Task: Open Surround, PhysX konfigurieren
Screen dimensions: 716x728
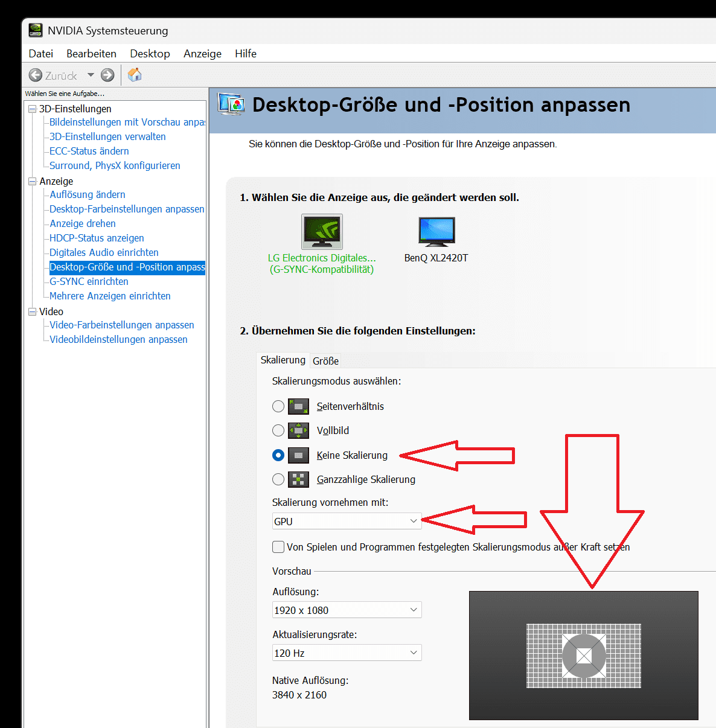Action: pyautogui.click(x=115, y=165)
